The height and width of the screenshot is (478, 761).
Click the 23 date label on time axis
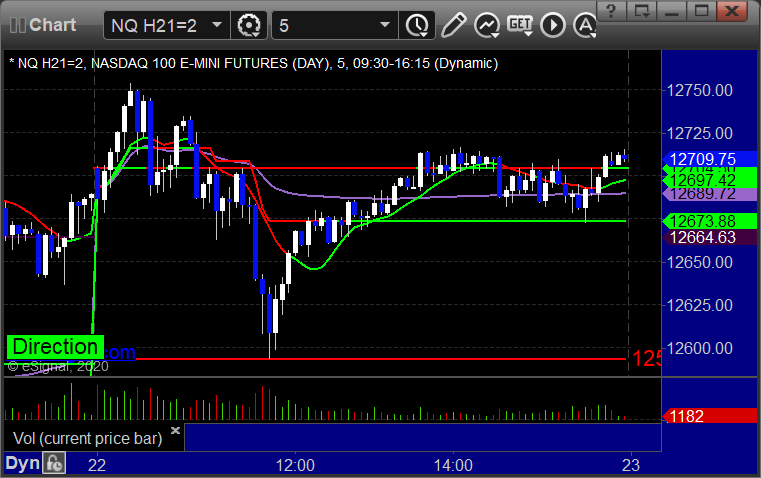point(631,465)
